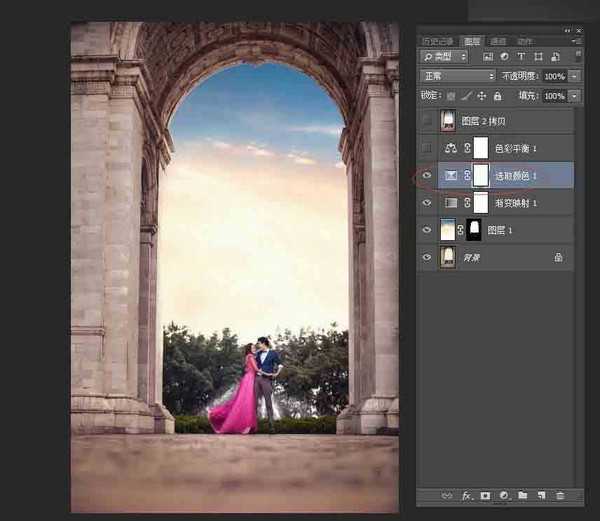
Task: Click the 不透明度 opacity 100% value field
Action: coord(554,76)
